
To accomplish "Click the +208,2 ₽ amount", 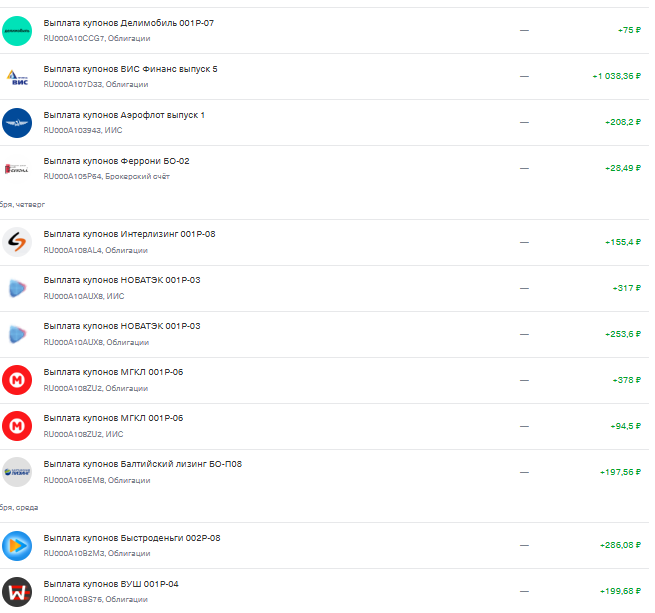I will coord(623,122).
